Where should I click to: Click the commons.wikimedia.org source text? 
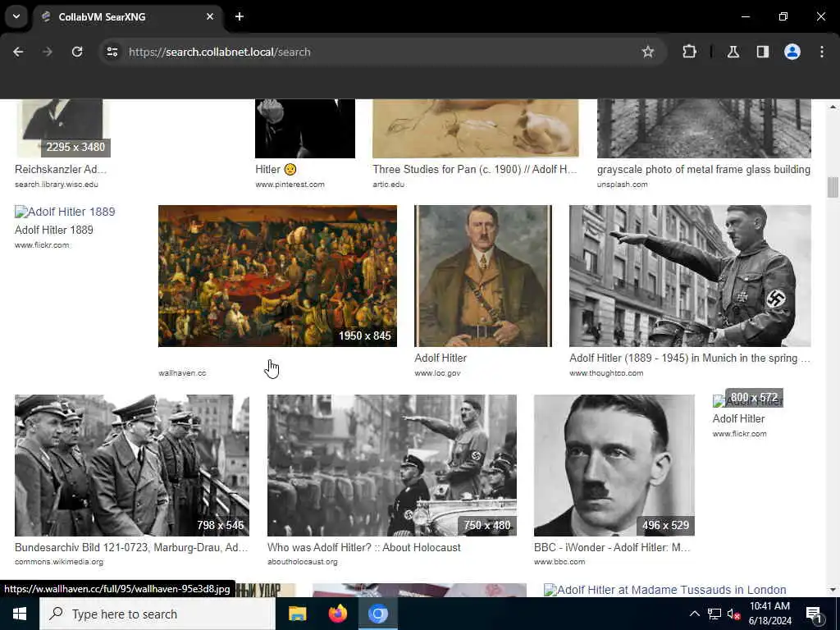[59, 562]
